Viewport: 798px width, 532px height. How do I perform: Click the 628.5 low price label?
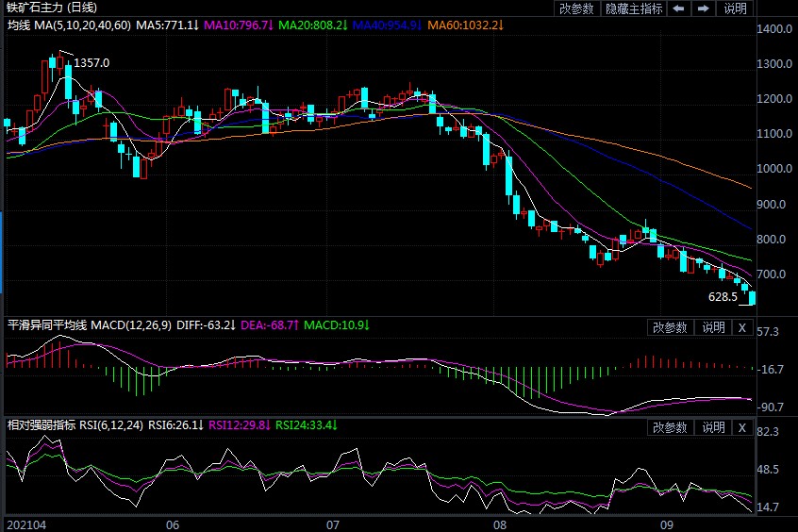[723, 296]
